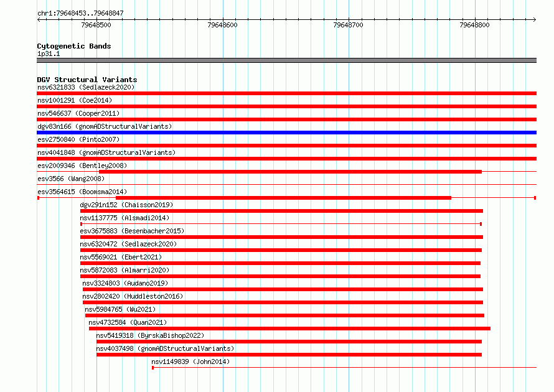Select the red bar under dgv291n152 (Chaisson2019)
The width and height of the screenshot is (554, 392).
[281, 211]
